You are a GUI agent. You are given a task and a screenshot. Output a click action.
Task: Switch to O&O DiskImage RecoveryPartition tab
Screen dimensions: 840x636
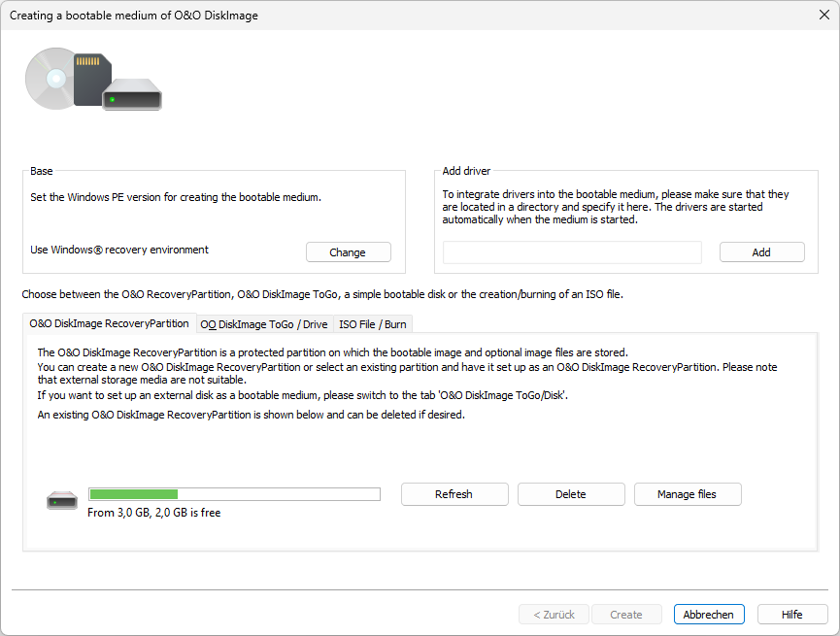click(x=109, y=323)
